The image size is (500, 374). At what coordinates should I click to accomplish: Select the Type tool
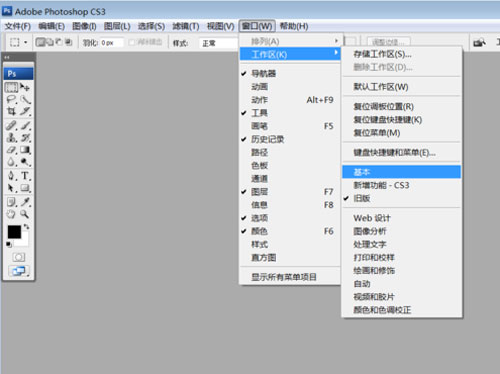coord(25,176)
